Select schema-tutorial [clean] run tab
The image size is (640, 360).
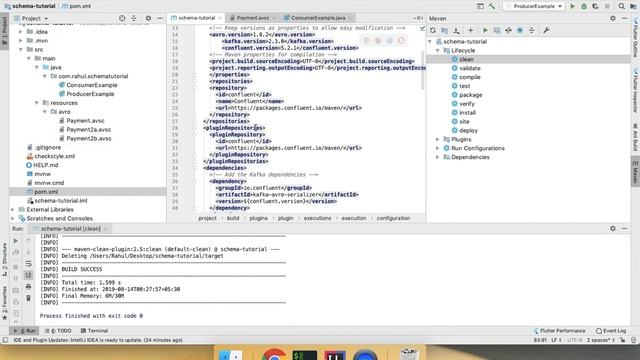point(70,229)
